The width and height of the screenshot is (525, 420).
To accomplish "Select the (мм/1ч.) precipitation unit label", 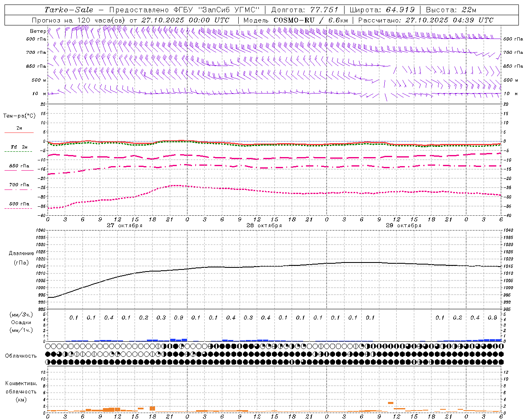I will click(x=21, y=330).
